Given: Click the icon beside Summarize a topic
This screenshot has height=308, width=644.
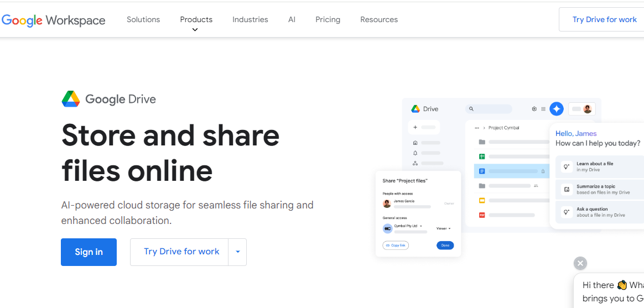Looking at the screenshot, I should coord(567,189).
